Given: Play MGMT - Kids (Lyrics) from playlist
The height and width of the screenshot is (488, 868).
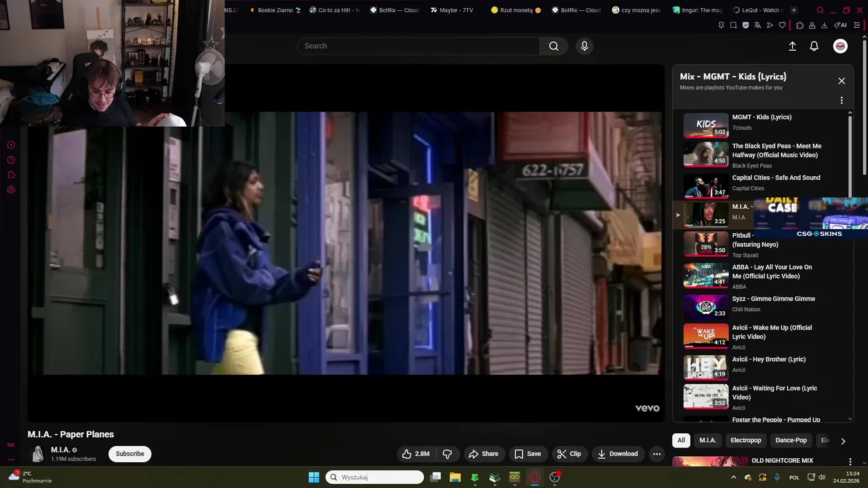Looking at the screenshot, I should pos(760,125).
